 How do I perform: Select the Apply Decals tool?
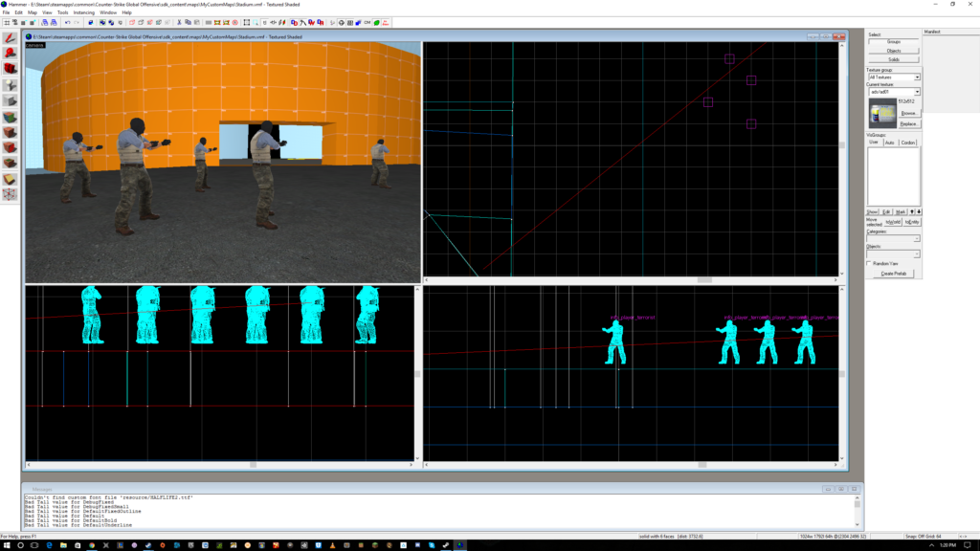(x=10, y=148)
